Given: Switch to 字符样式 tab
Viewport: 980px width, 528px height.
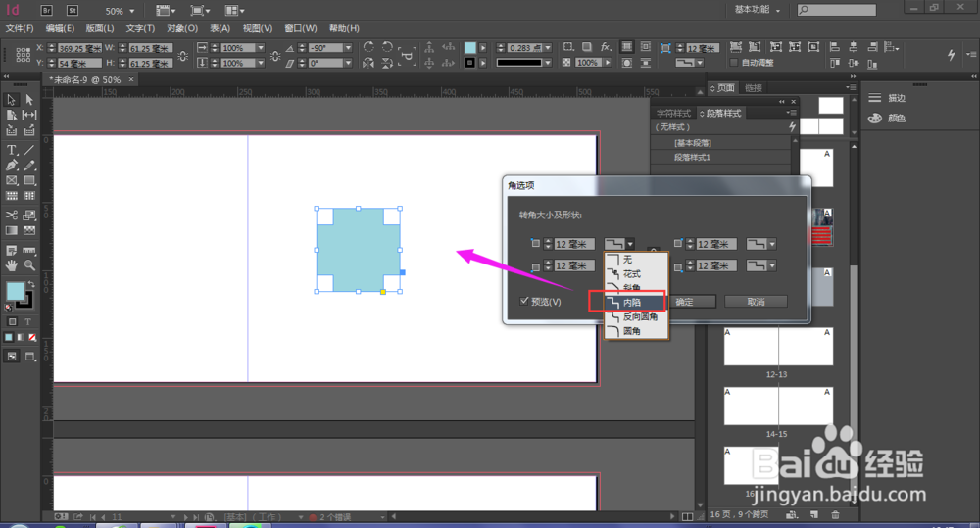Looking at the screenshot, I should click(x=673, y=113).
